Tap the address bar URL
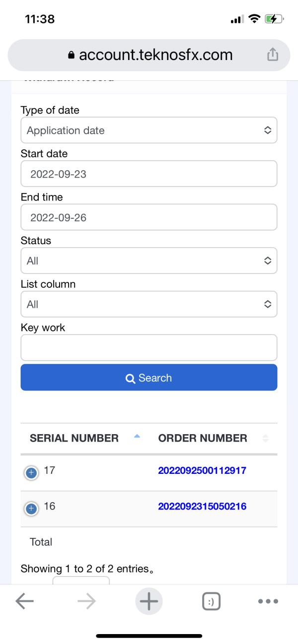 click(149, 55)
